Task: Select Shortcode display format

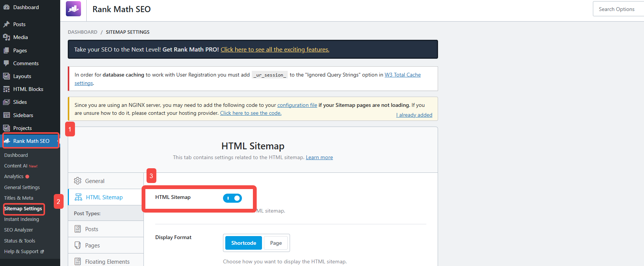Action: [243, 243]
